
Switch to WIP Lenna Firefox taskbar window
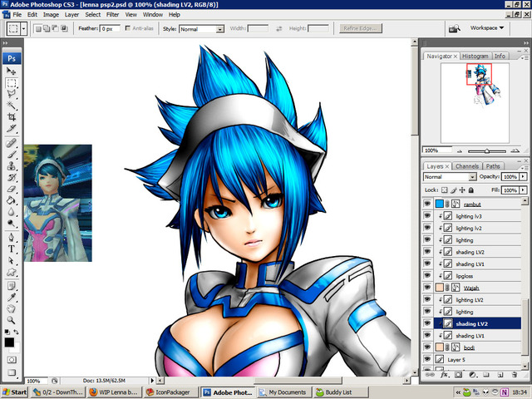coord(115,392)
